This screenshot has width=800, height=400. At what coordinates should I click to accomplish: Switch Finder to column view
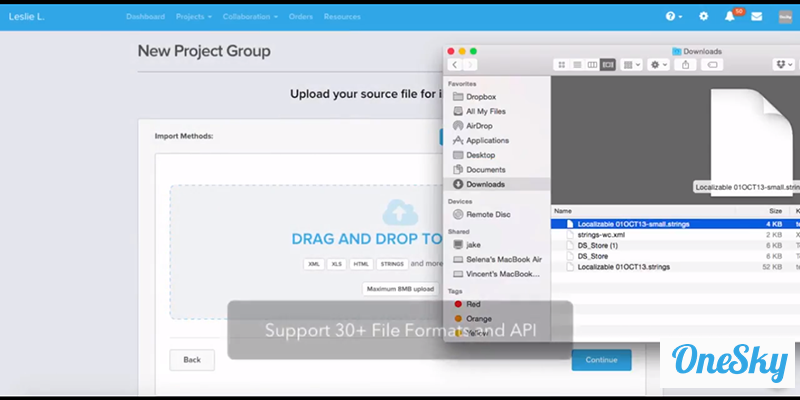click(592, 65)
